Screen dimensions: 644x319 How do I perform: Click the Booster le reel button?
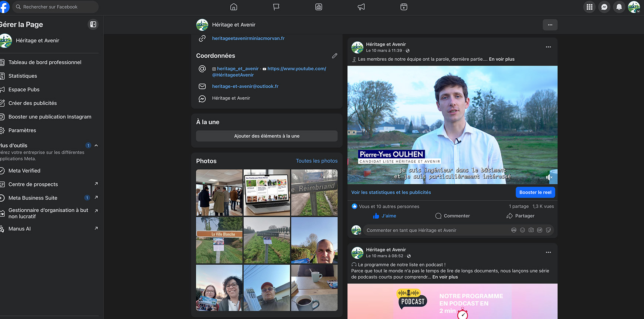[x=535, y=192]
